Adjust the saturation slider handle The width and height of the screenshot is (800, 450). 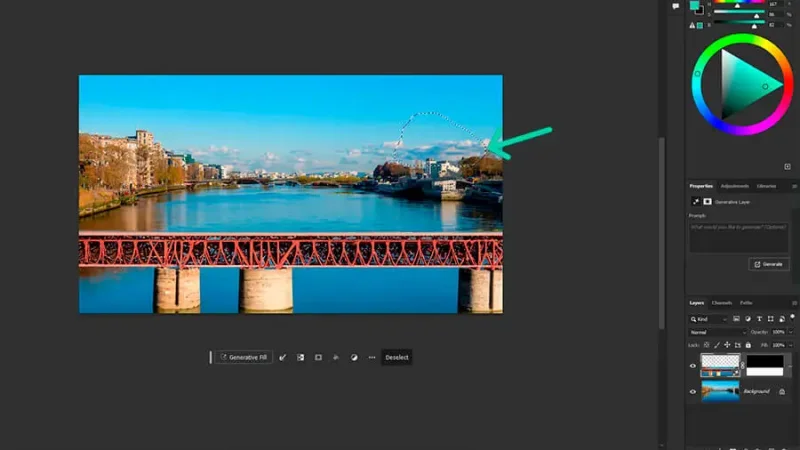coord(757,16)
